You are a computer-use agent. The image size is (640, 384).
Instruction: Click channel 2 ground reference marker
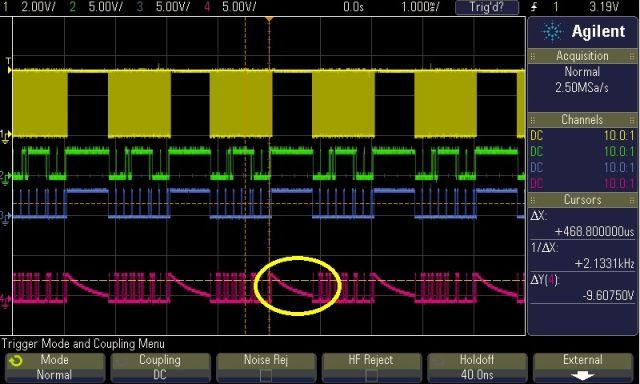(x=5, y=178)
